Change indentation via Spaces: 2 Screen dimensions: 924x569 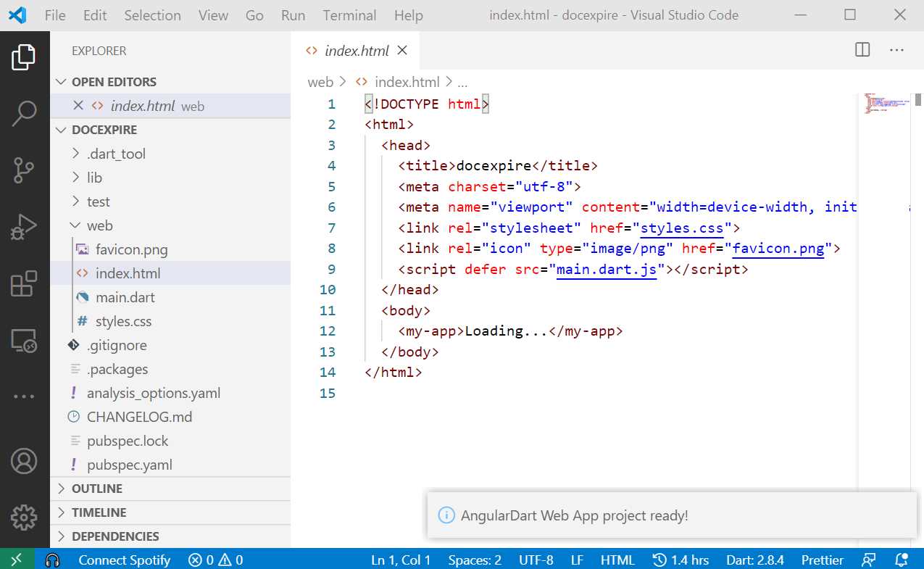tap(475, 559)
